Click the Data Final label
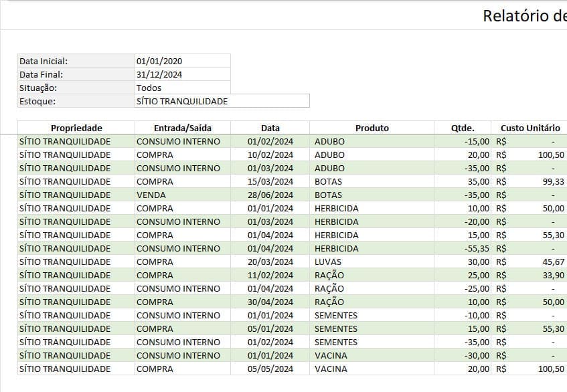 pos(76,74)
